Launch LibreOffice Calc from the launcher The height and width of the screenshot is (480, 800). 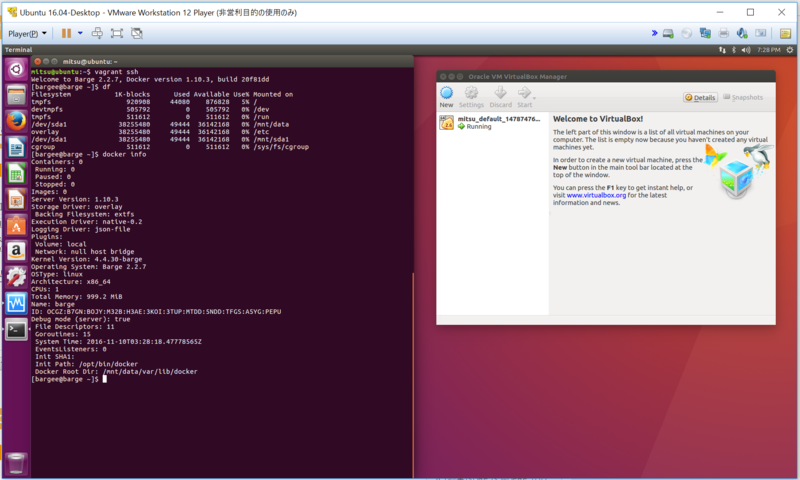(16, 174)
